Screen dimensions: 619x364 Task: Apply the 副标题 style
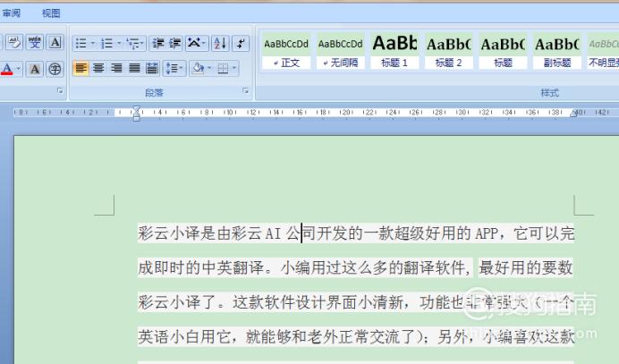(x=557, y=51)
